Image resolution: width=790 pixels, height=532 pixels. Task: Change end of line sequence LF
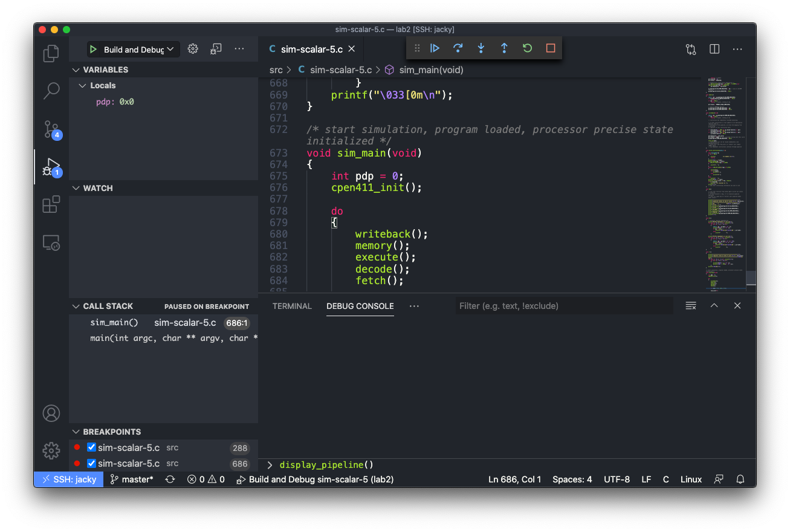pyautogui.click(x=646, y=479)
